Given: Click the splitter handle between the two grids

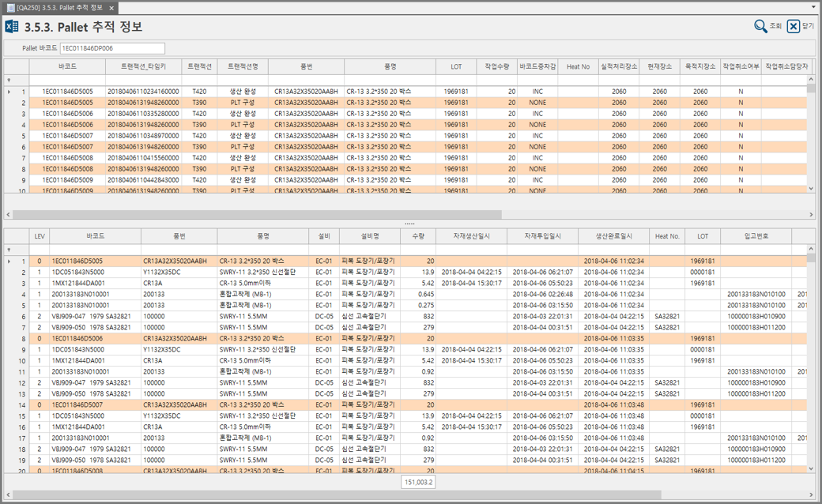Looking at the screenshot, I should coord(409,224).
